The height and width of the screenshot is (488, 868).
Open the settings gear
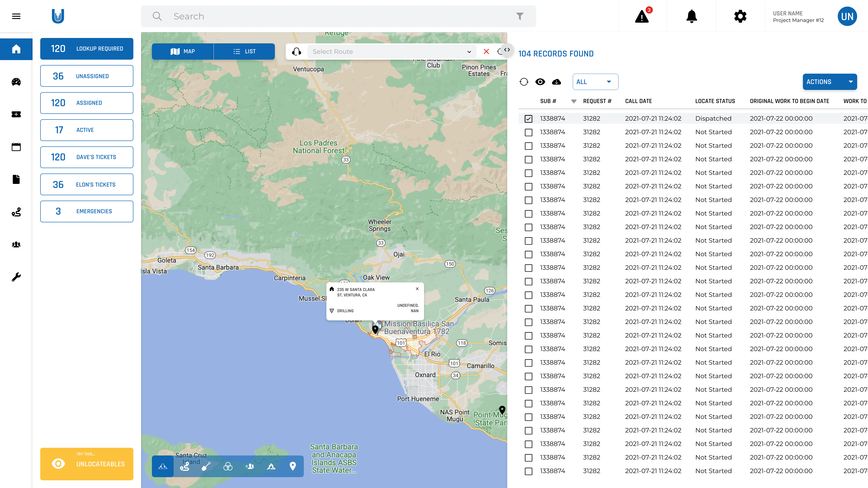click(740, 16)
